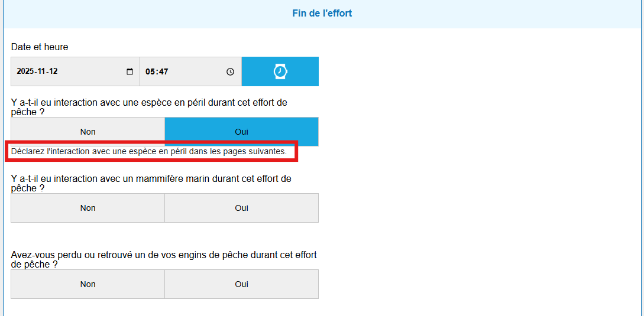644x316 pixels.
Task: Click the hour 05 in time field
Action: pos(150,71)
